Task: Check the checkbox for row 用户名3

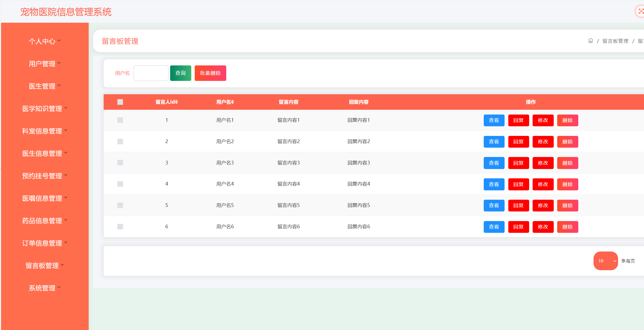Action: click(x=120, y=163)
